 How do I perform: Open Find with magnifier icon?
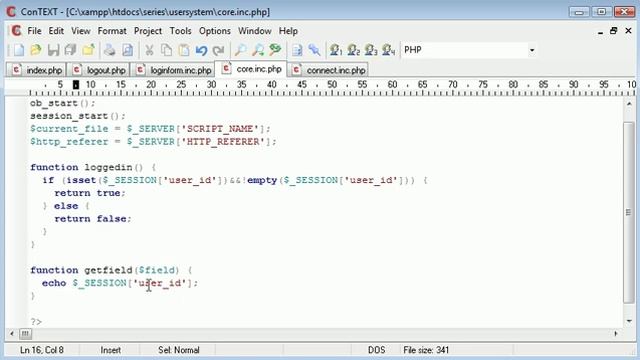[240, 50]
